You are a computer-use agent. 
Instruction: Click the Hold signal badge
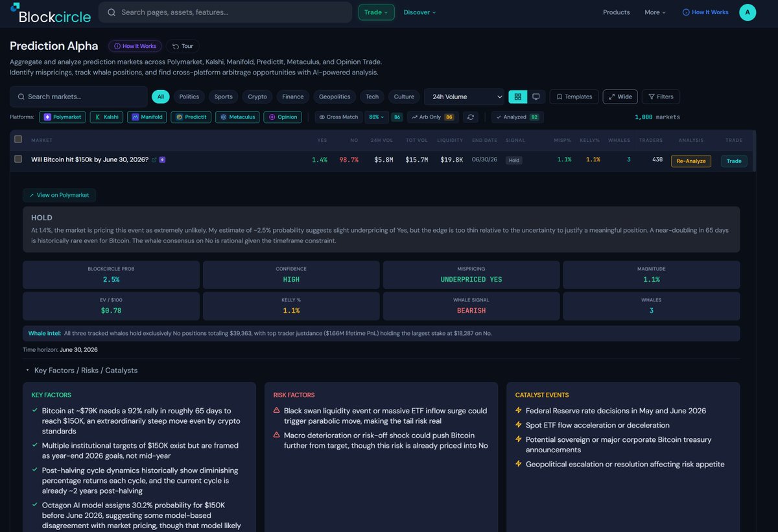514,160
